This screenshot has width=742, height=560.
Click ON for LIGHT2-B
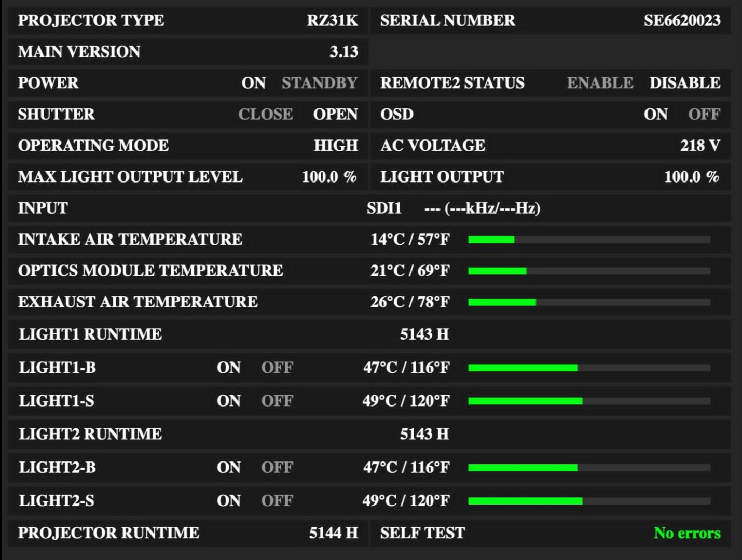click(229, 467)
